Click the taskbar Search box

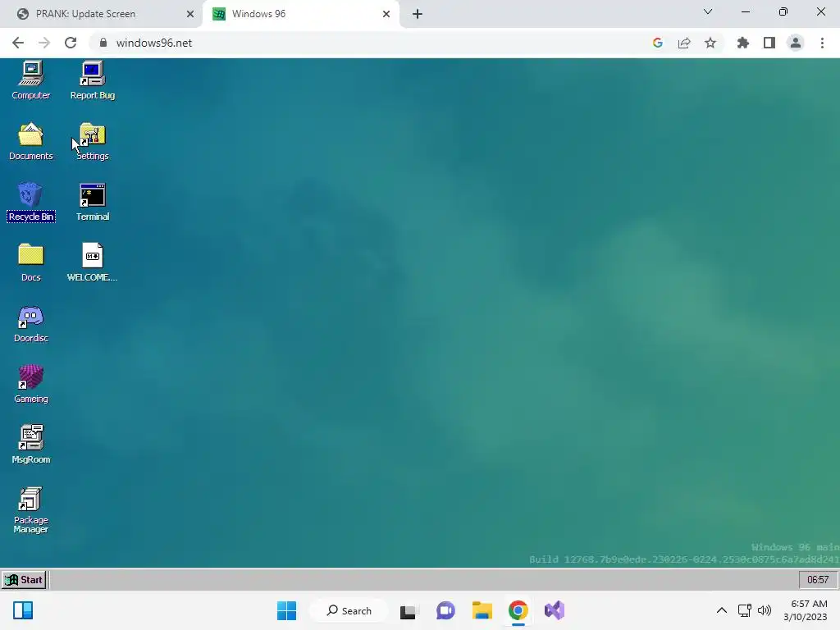pos(349,610)
